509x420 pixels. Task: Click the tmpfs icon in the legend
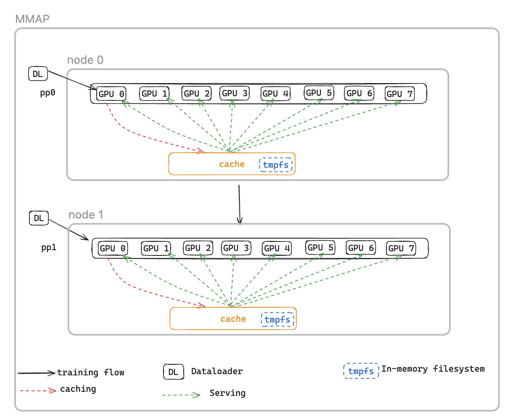[x=361, y=371]
